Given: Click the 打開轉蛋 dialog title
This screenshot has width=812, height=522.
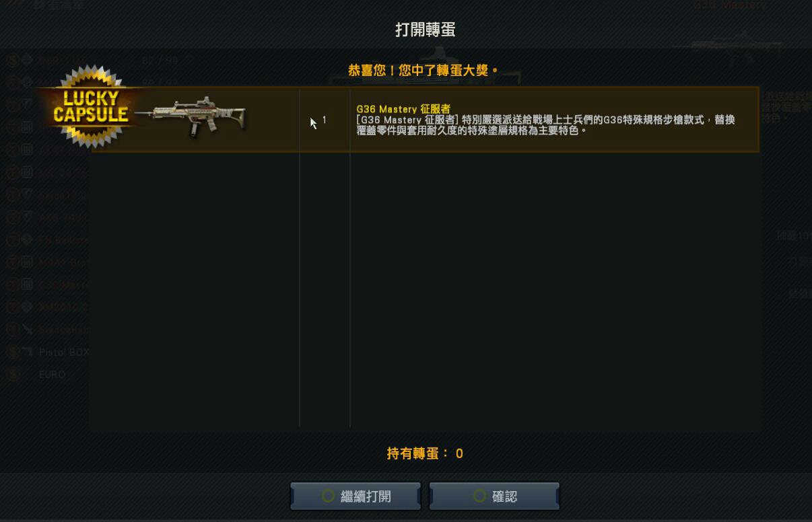Looking at the screenshot, I should 426,30.
